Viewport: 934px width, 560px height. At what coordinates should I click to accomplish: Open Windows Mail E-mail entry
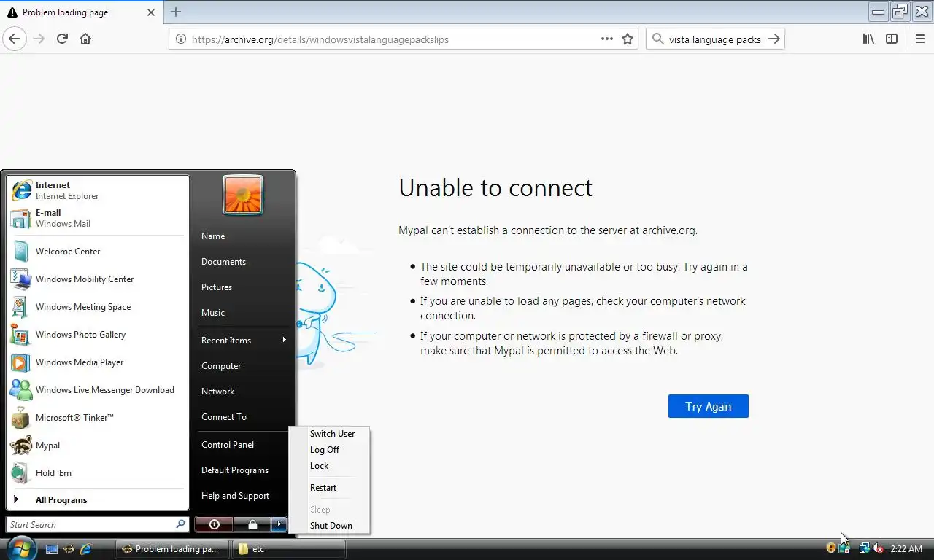98,218
